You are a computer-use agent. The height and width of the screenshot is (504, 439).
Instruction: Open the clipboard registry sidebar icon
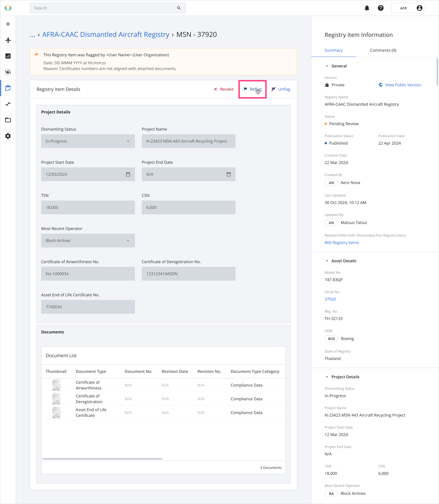coord(8,88)
